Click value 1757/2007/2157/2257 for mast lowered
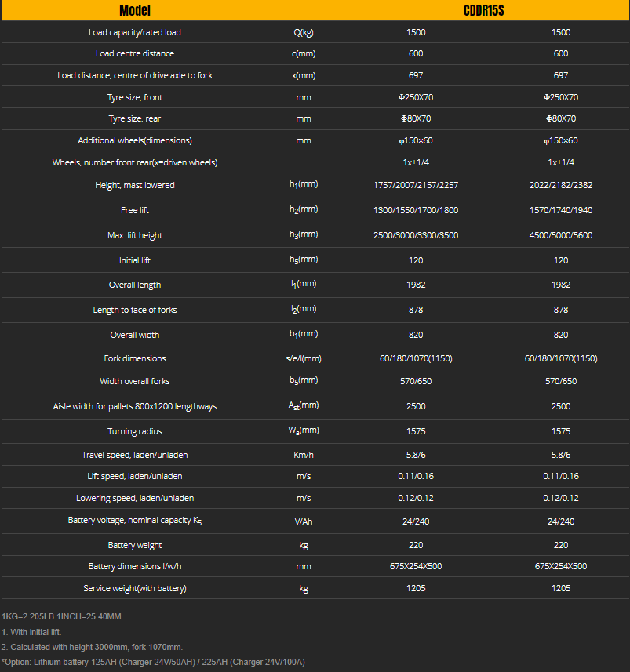This screenshot has height=672, width=630. (x=416, y=185)
